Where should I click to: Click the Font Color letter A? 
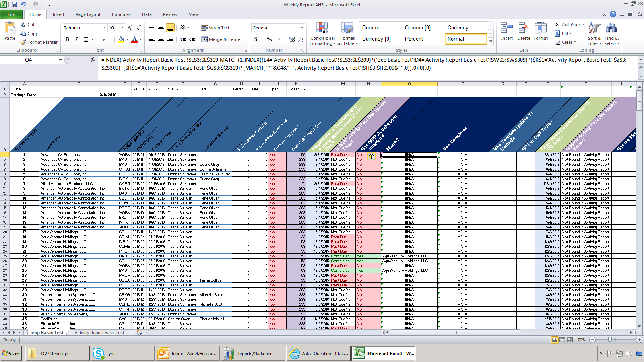[x=134, y=39]
